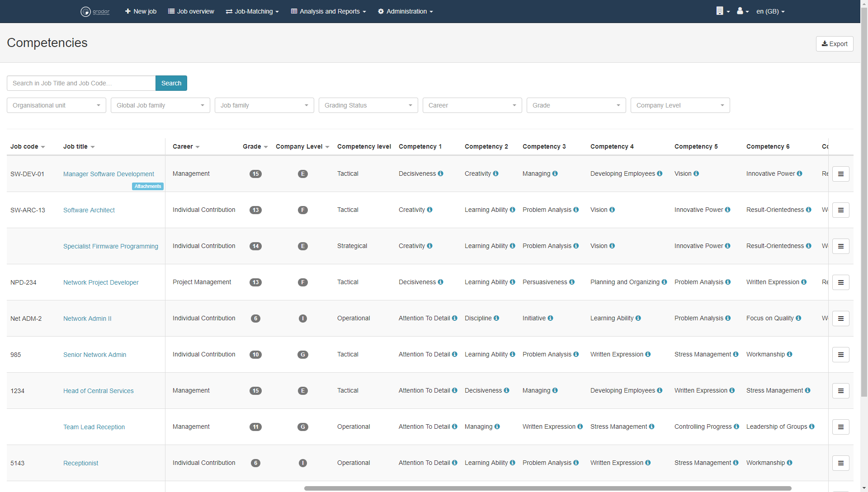Click row menu icon for Manager Software Development
868x492 pixels.
point(841,174)
